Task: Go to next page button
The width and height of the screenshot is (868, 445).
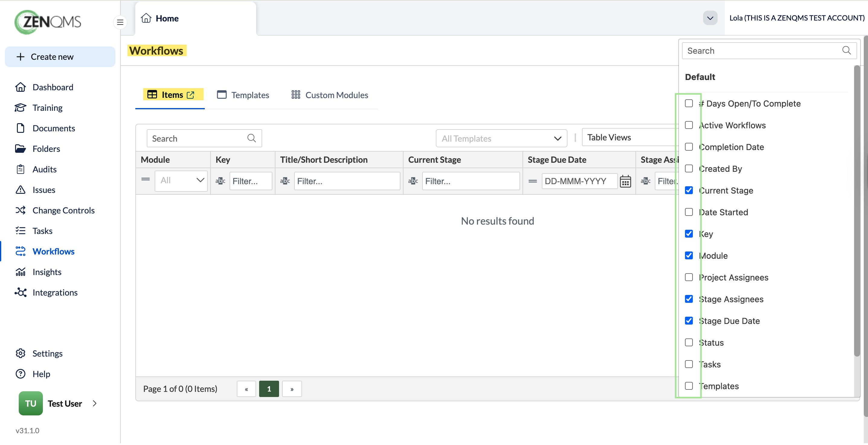Action: point(292,389)
